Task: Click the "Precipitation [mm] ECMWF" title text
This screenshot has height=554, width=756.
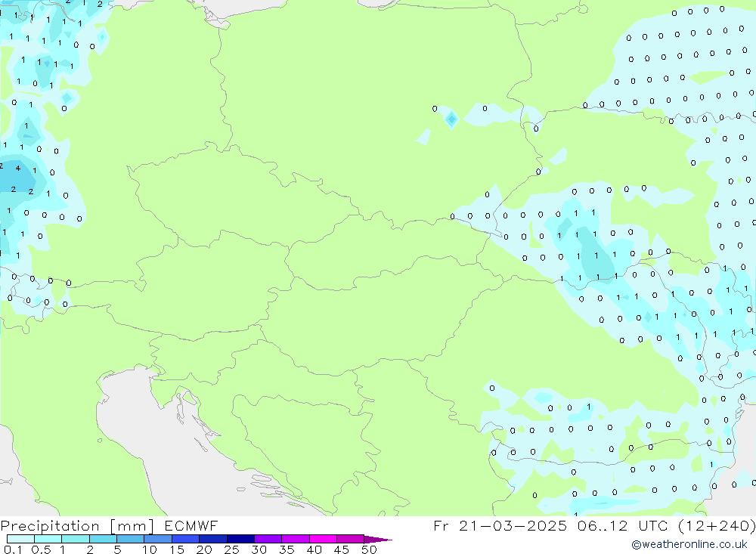Action: pos(110,526)
